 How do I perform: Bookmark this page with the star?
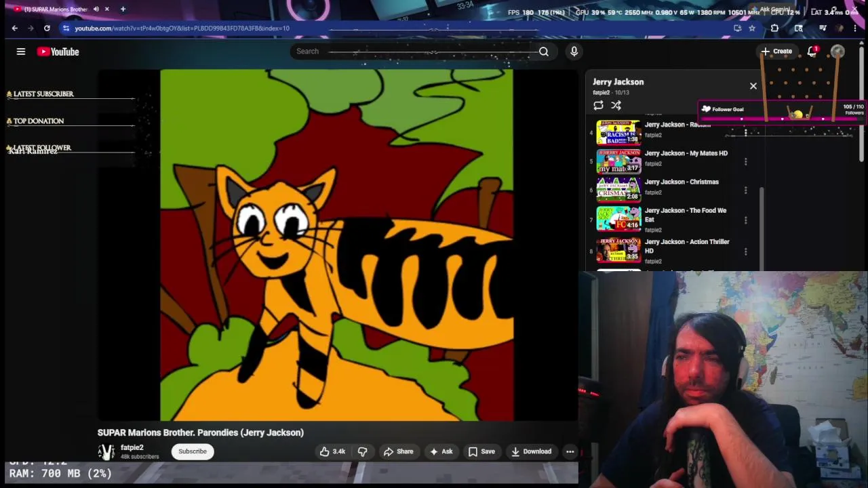click(752, 28)
